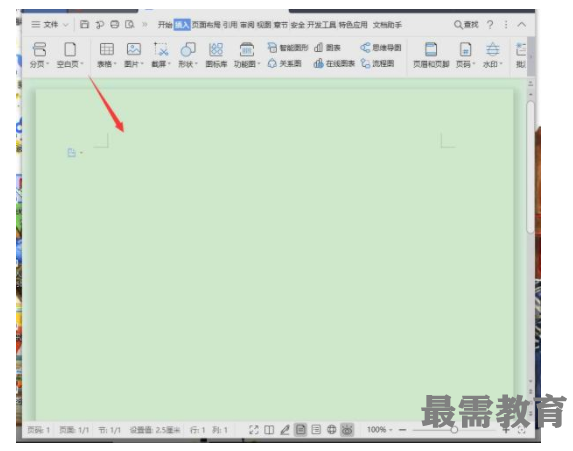Click the scroll-up arrow on vertical scrollbar
Viewport: 573px width, 451px height.
(x=531, y=95)
